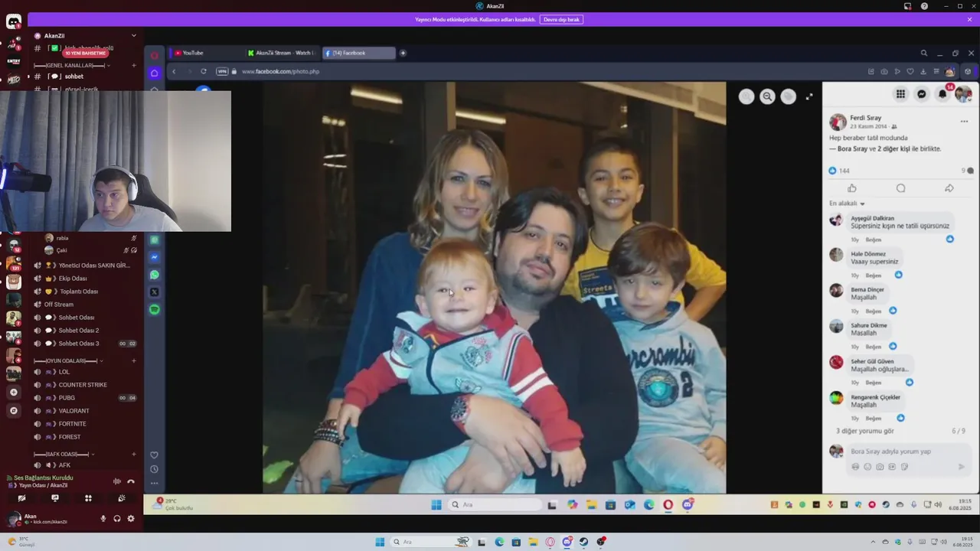The height and width of the screenshot is (551, 980).
Task: Switch to AkanZil Stream tab
Action: [x=280, y=53]
